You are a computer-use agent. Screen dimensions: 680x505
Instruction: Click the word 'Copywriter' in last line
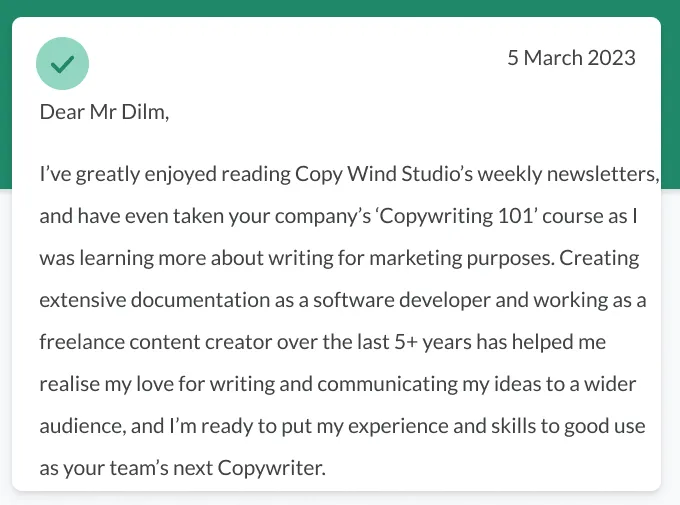(270, 468)
